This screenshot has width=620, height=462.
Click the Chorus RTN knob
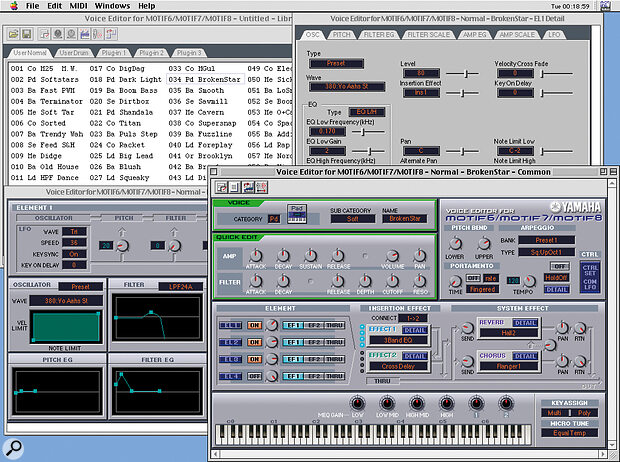point(580,361)
